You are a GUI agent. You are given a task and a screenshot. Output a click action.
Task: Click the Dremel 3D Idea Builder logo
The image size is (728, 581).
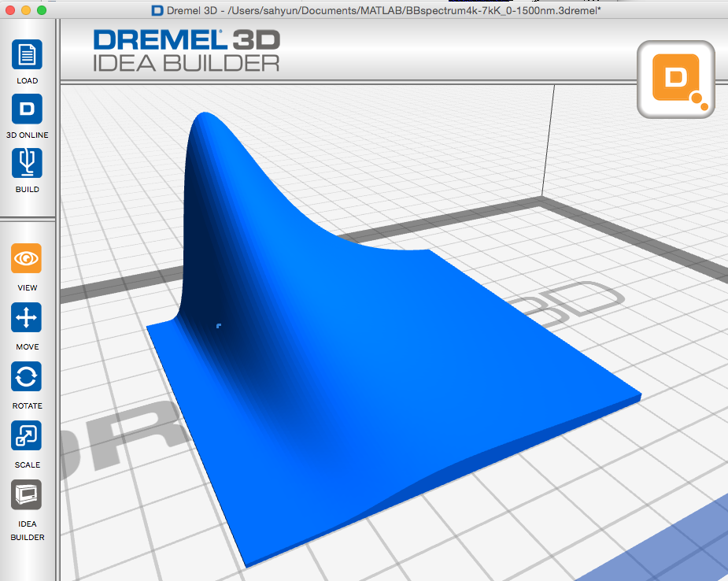click(187, 50)
